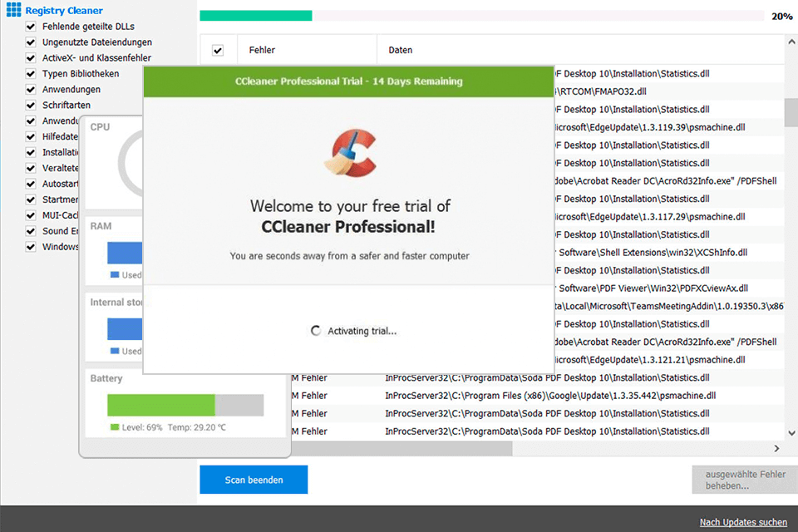The height and width of the screenshot is (532, 798).
Task: Toggle the Schriftarten checkbox
Action: click(x=31, y=106)
